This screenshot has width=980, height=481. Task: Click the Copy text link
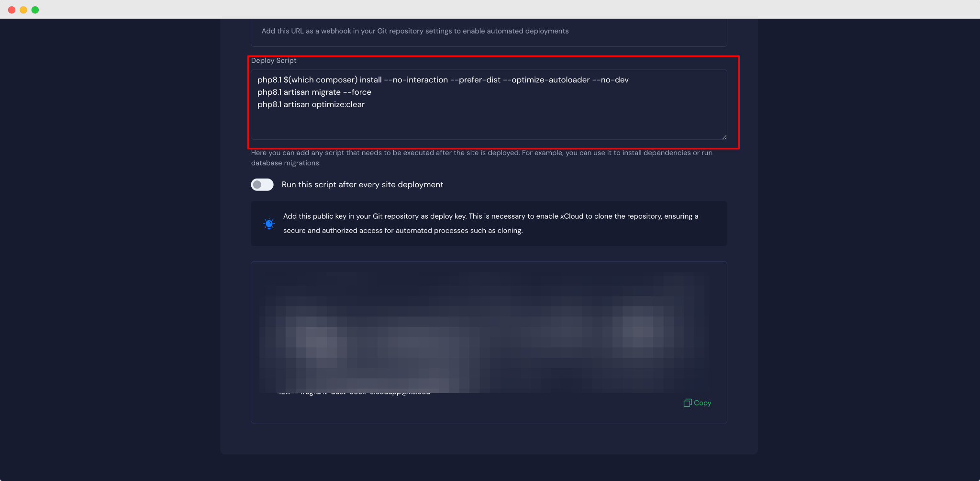tap(702, 403)
